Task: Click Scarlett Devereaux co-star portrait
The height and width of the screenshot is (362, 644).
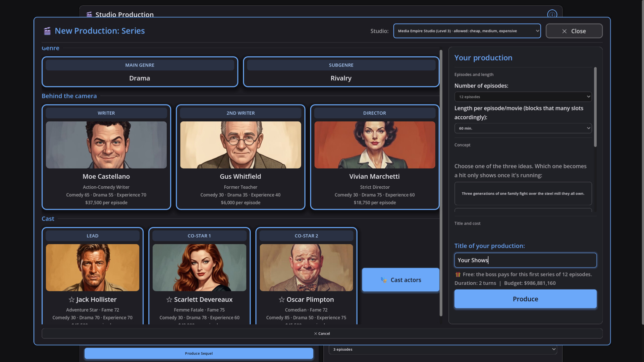Action: 199,267
